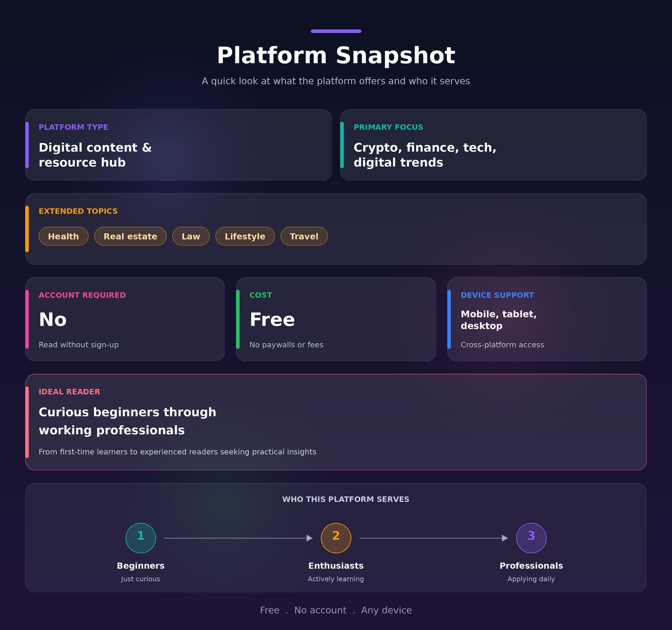Viewport: 672px width, 630px height.
Task: Pick the Lifestyle topic pill
Action: coord(245,236)
